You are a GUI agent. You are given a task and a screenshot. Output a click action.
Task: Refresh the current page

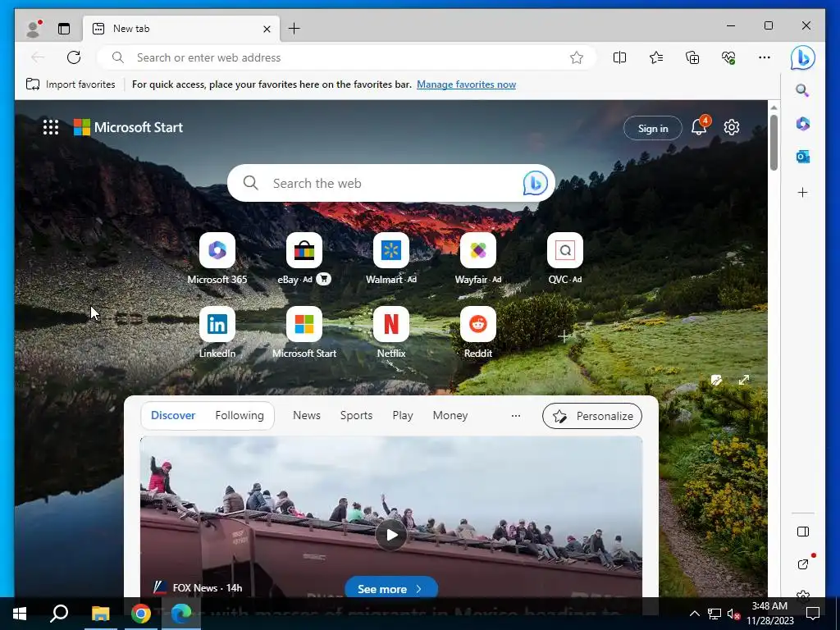[x=74, y=57]
